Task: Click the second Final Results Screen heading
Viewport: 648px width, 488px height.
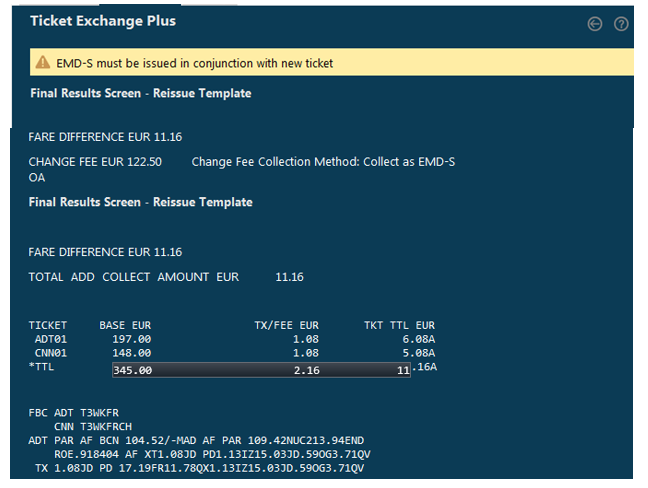Action: 141,202
